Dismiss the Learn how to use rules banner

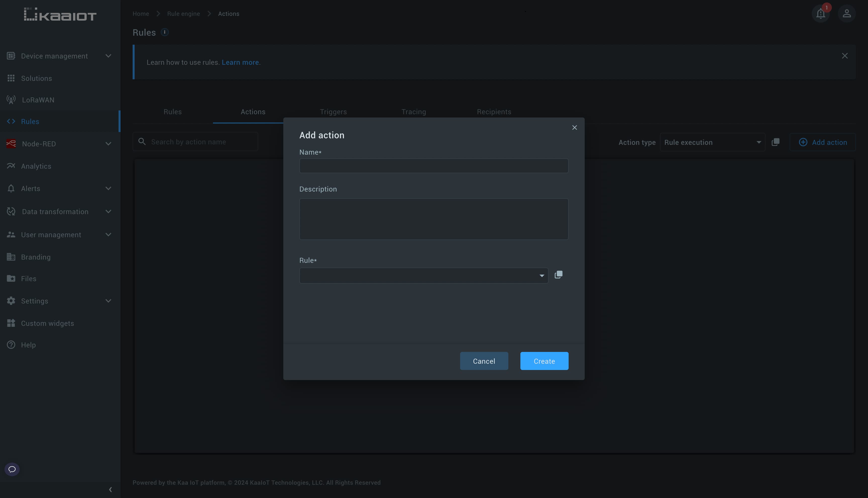coord(845,56)
